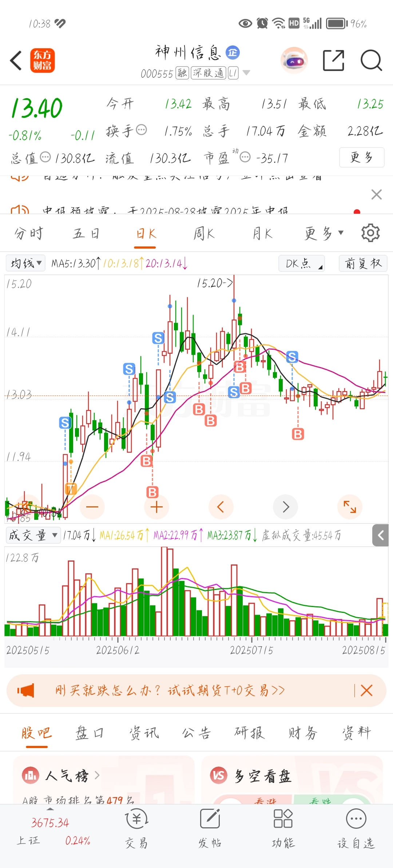Image resolution: width=393 pixels, height=868 pixels.
Task: Move chart left with arrow button
Action: pyautogui.click(x=221, y=507)
